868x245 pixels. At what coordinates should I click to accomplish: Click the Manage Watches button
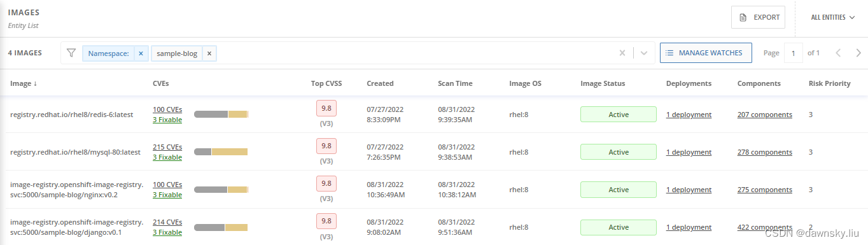point(706,53)
